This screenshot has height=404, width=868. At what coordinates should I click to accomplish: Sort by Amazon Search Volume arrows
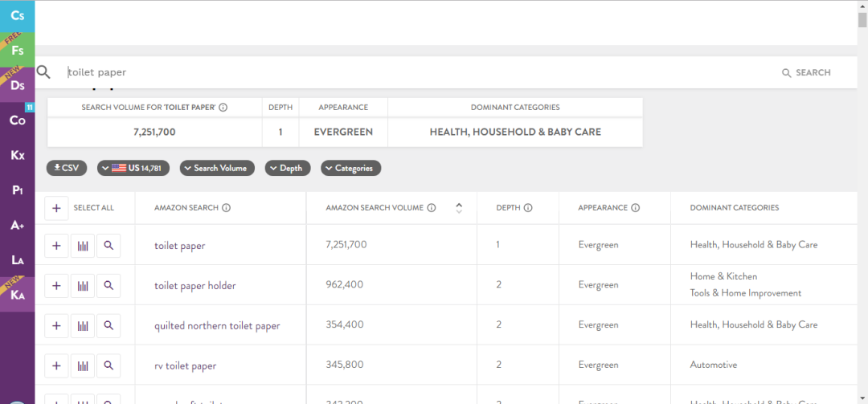pos(458,208)
